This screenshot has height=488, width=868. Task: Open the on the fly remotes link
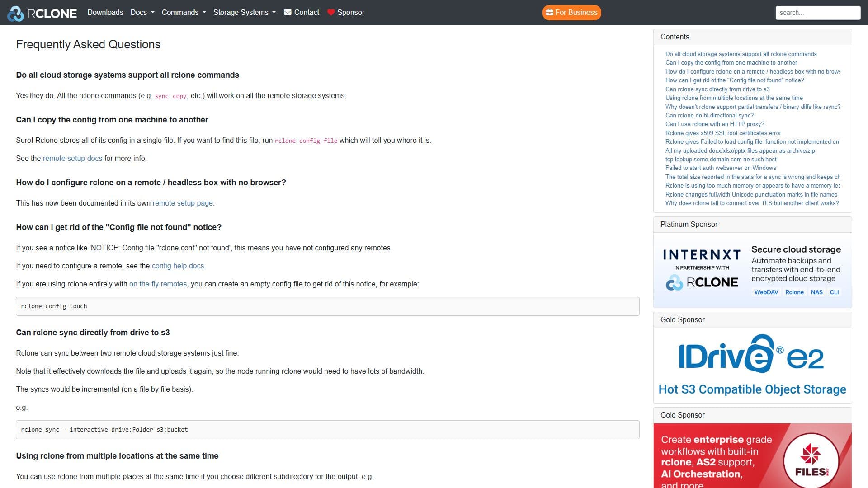click(x=158, y=284)
